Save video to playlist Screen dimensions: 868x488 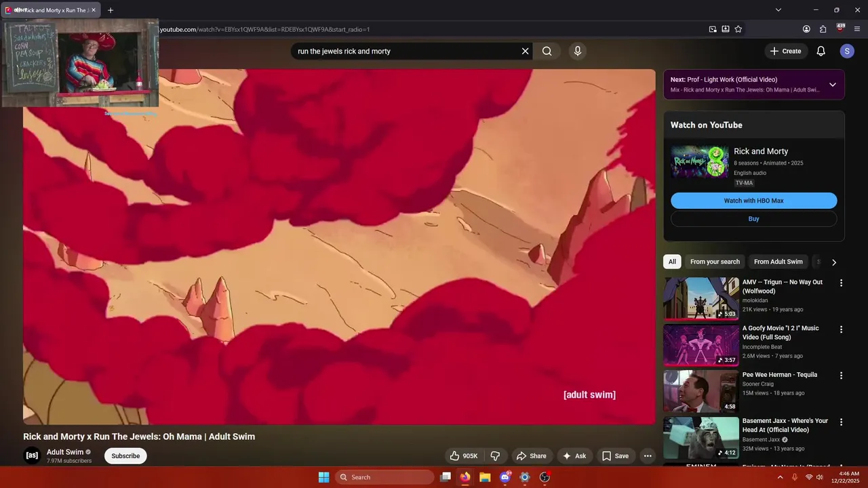pos(616,456)
